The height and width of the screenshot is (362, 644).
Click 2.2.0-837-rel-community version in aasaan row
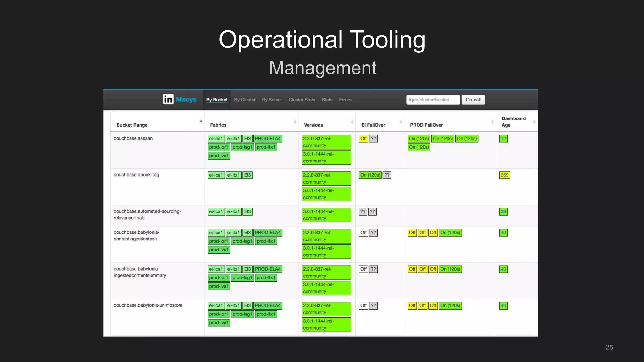click(x=326, y=142)
